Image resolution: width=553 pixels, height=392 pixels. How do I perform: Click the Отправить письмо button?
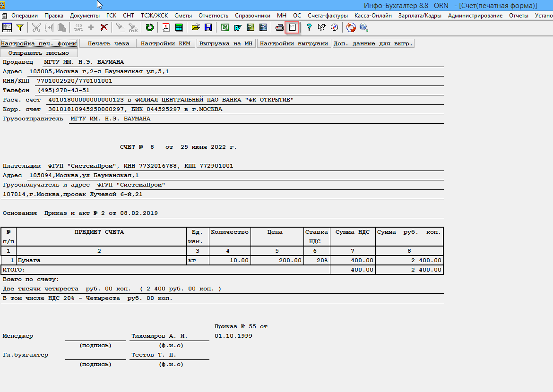(x=39, y=53)
